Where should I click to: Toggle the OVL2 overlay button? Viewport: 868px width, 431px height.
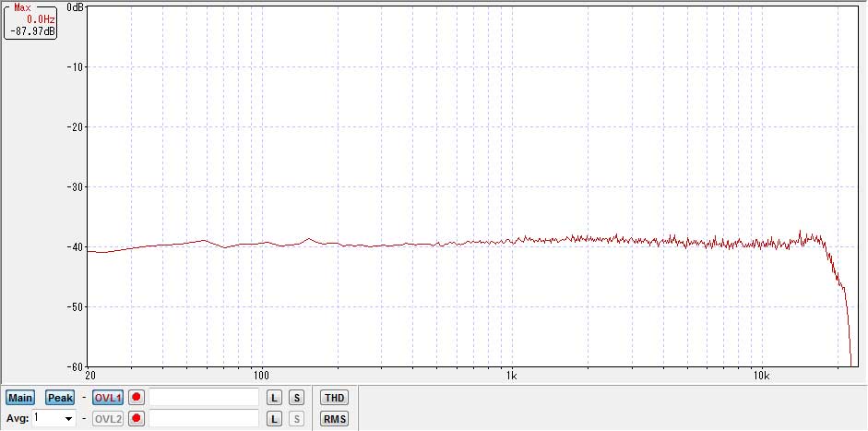[x=108, y=419]
